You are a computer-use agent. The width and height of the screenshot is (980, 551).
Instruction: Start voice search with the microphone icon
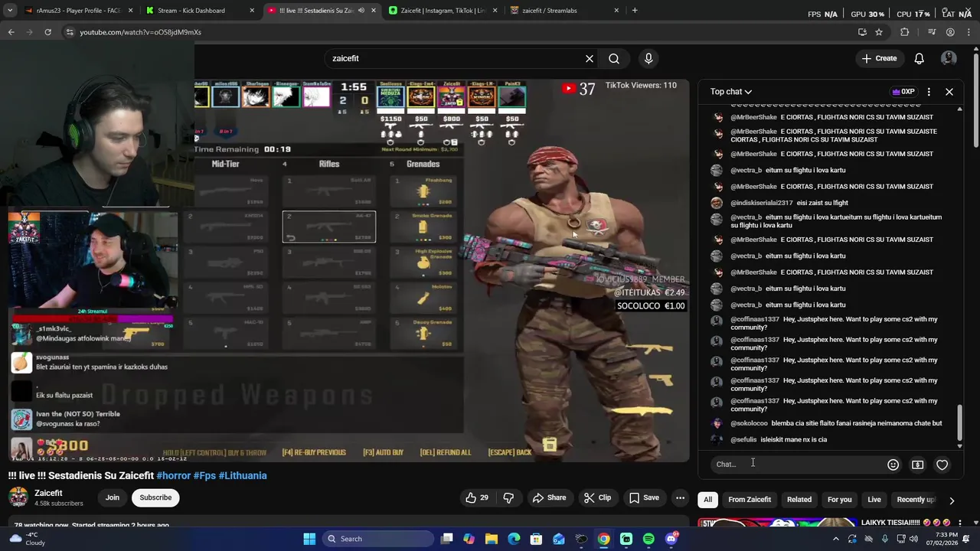[x=648, y=58]
